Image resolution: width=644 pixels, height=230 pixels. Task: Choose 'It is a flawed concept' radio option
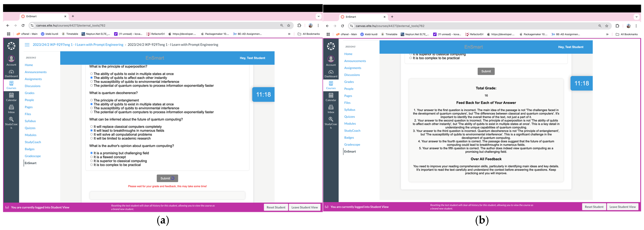91,157
